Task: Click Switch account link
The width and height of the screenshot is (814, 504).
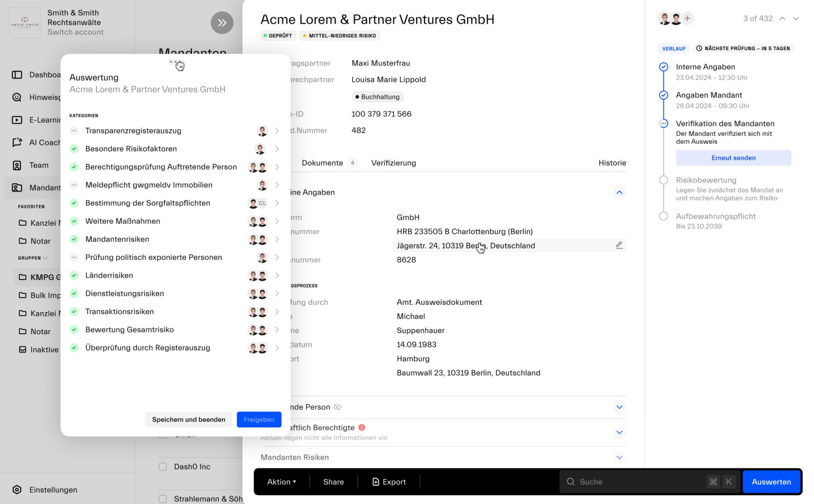Action: [x=75, y=32]
